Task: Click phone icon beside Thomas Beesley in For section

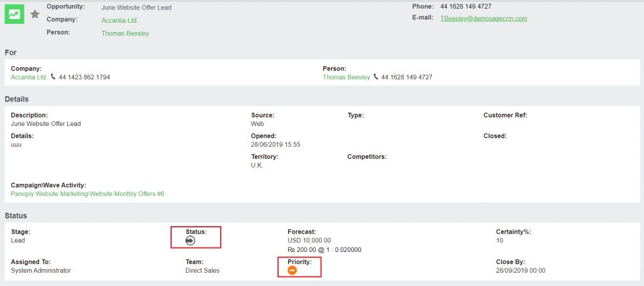Action: coord(376,77)
